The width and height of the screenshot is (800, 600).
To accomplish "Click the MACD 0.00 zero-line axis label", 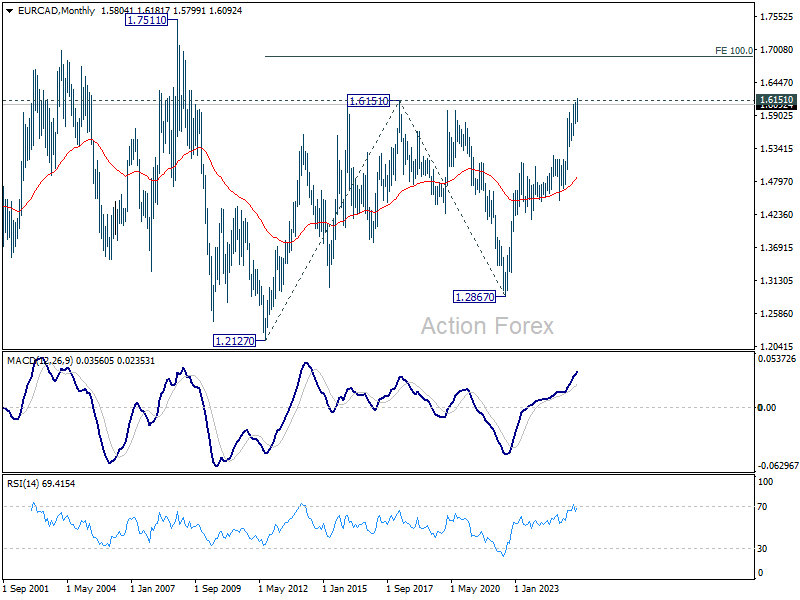I will (767, 407).
